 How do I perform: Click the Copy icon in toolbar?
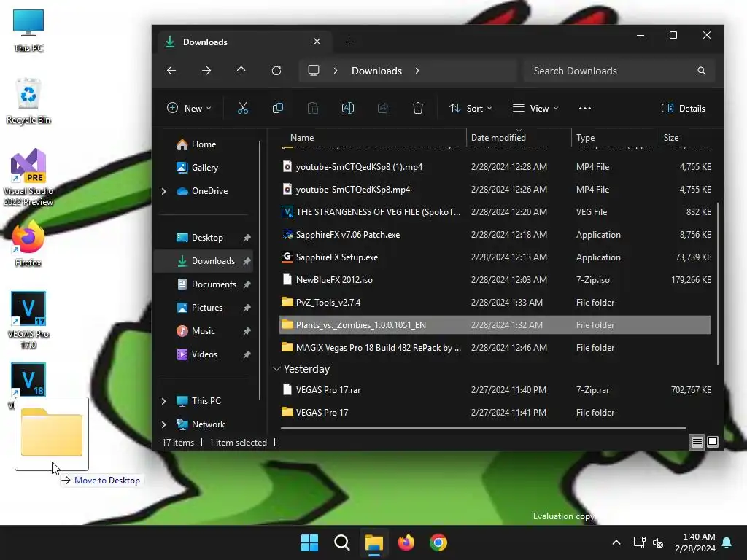278,108
